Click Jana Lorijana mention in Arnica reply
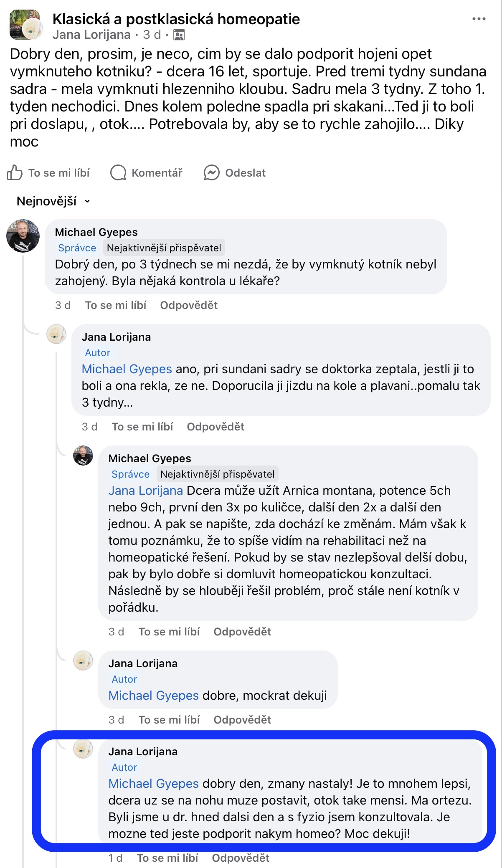The height and width of the screenshot is (868, 502). pos(145,491)
